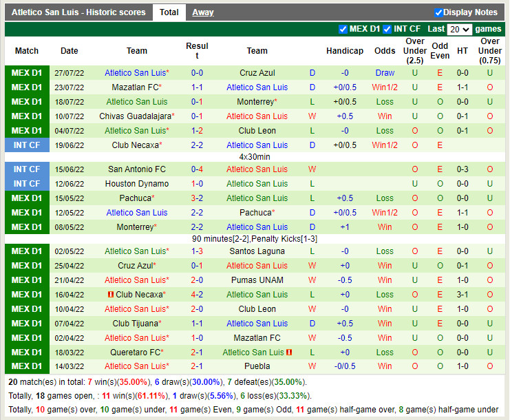This screenshot has height=420, width=510.
Task: Select the Total tab
Action: 169,12
